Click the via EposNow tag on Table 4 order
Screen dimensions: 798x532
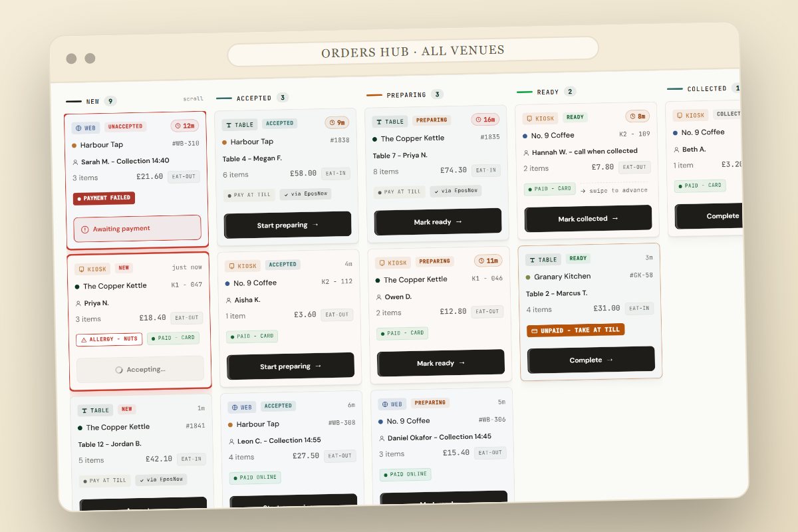coord(305,194)
